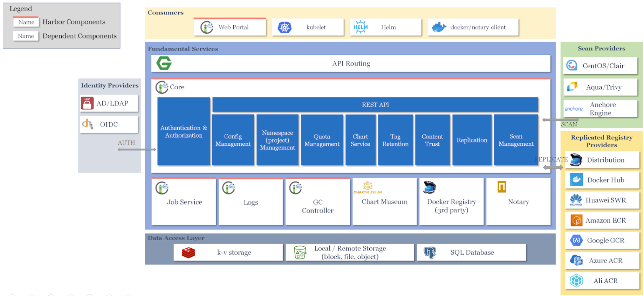Click the Chart Museum logo icon

point(368,187)
